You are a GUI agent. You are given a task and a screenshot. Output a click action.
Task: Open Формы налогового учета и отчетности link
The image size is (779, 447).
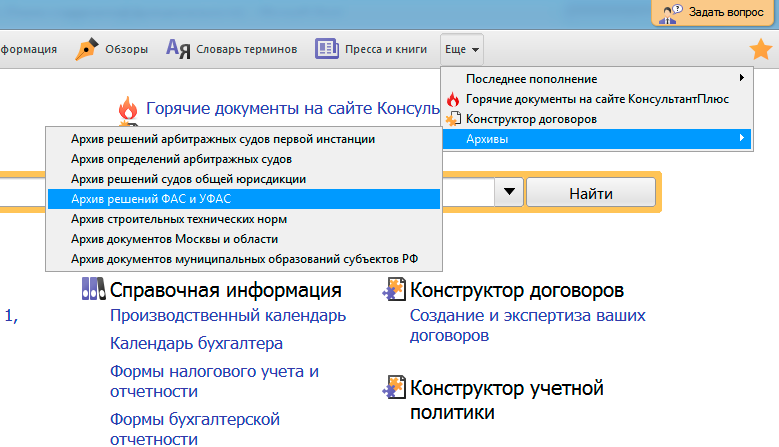[x=214, y=381]
